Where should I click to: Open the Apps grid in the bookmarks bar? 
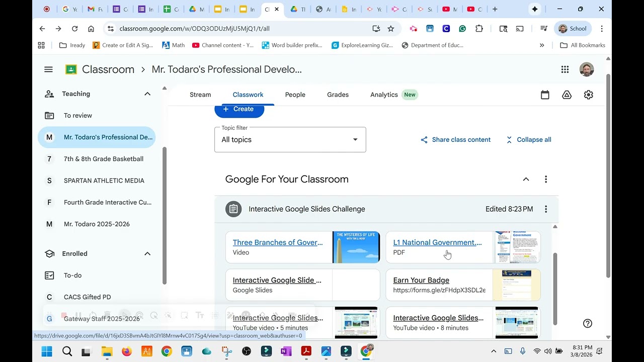point(41,45)
